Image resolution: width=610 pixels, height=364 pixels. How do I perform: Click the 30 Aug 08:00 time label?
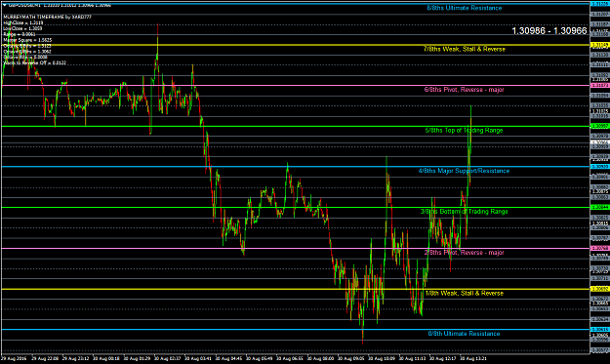tap(320, 358)
